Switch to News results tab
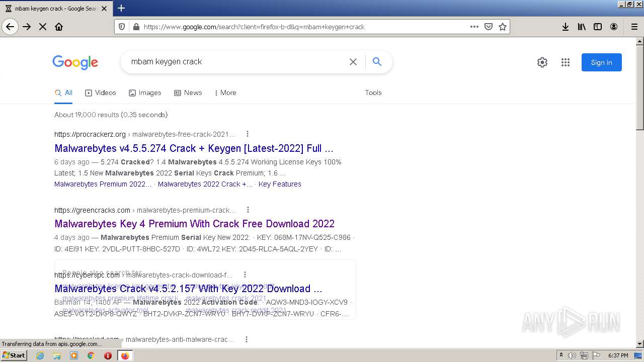644x362 pixels. point(188,93)
